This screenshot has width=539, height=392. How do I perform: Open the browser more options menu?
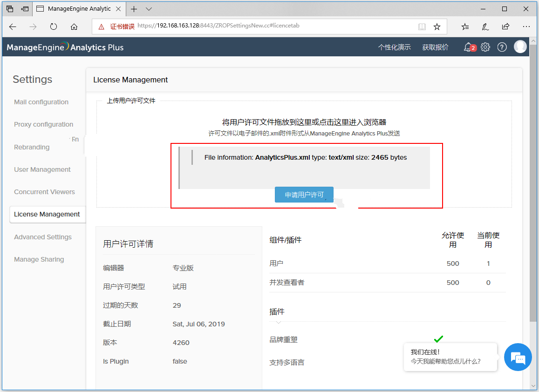[x=526, y=27]
